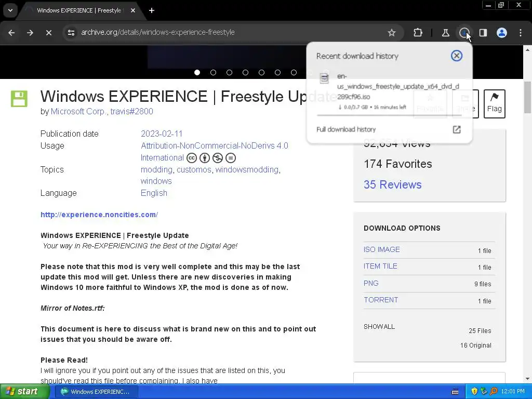This screenshot has height=399, width=532.
Task: Click the Attribution person license icon
Action: click(205, 158)
